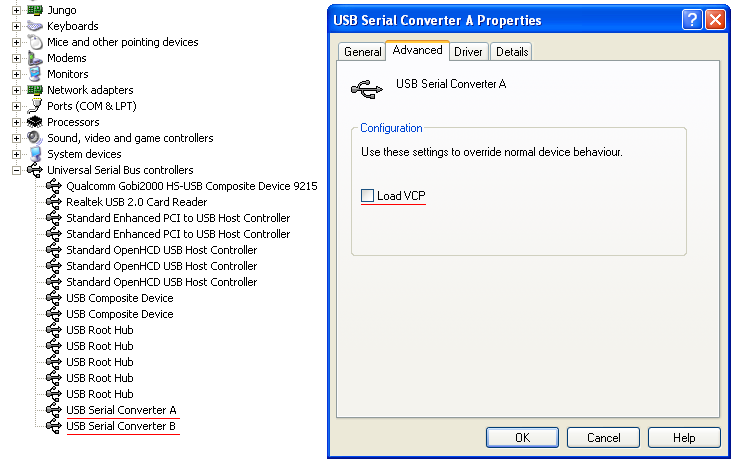The height and width of the screenshot is (467, 738).
Task: Select Qualcomm Gobi2000 HS-USB Composite Device 9215
Action: point(192,186)
